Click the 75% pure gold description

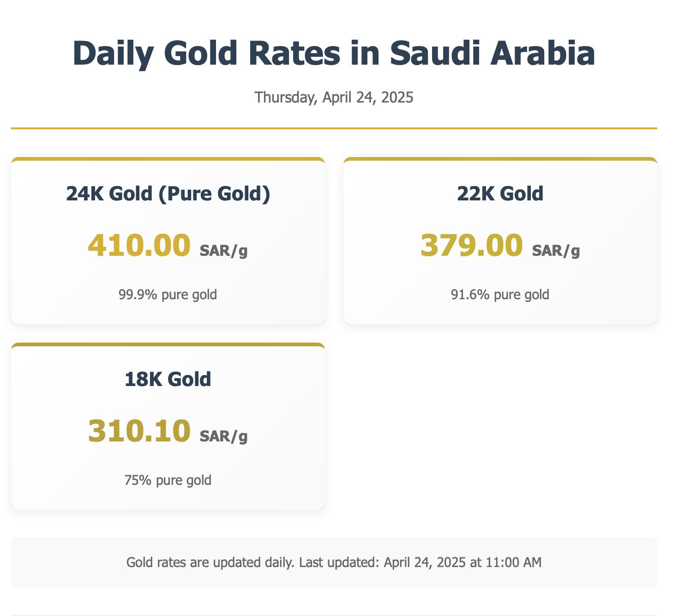coord(168,480)
